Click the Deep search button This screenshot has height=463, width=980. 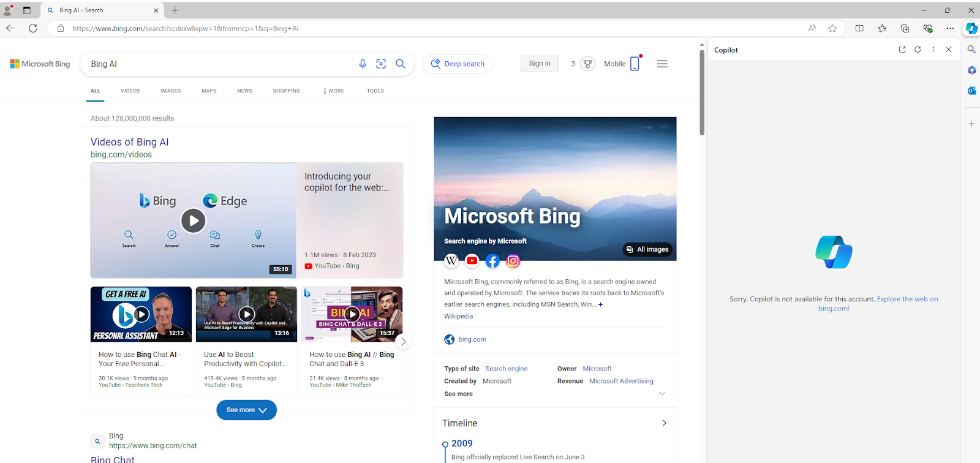[458, 64]
